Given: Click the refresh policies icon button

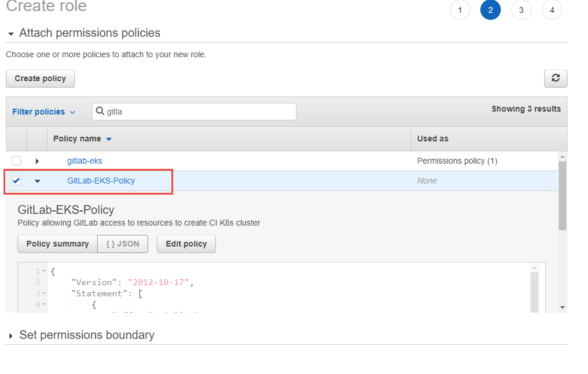Looking at the screenshot, I should pos(555,78).
